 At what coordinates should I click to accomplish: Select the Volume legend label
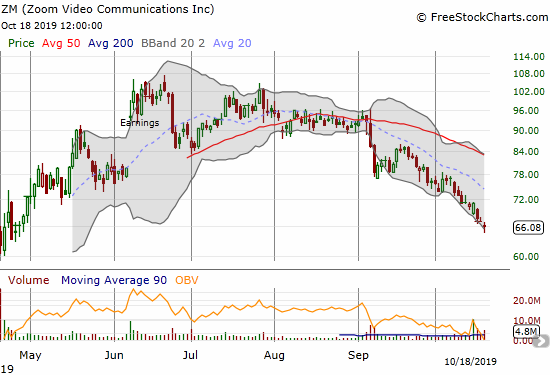click(x=29, y=280)
